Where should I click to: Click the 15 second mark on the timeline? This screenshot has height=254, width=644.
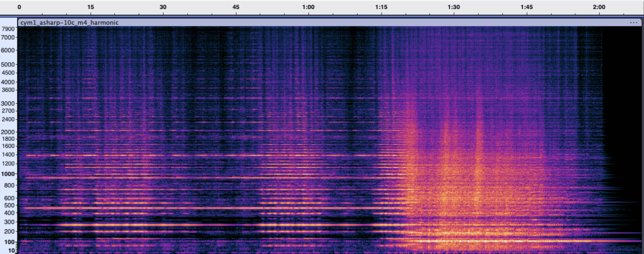click(x=91, y=7)
